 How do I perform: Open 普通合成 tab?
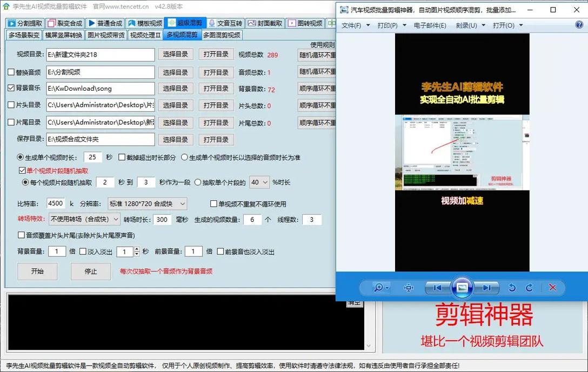coord(105,23)
